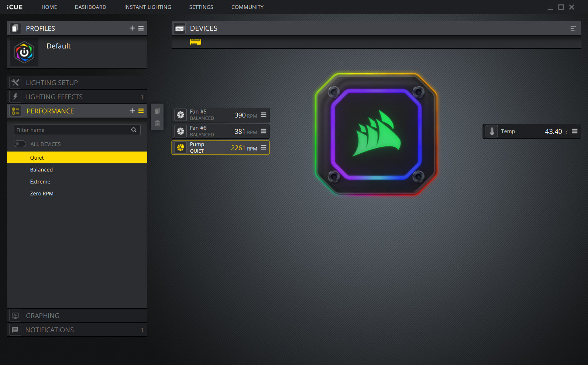Click the 43.40 °C temperature value

557,132
